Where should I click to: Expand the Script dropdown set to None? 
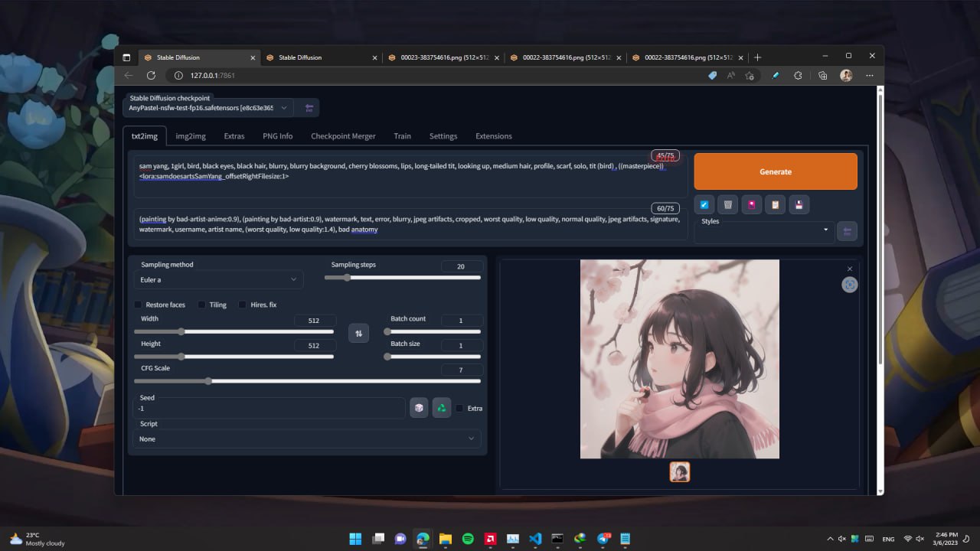pos(307,439)
